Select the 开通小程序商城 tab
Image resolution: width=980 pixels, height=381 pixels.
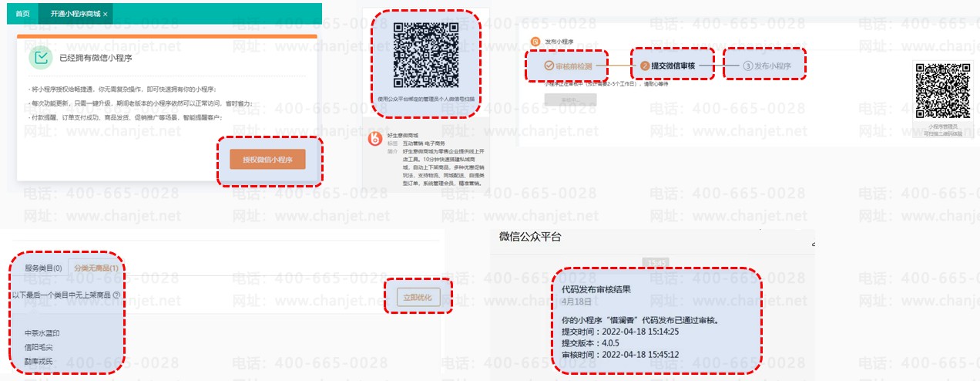coord(74,14)
